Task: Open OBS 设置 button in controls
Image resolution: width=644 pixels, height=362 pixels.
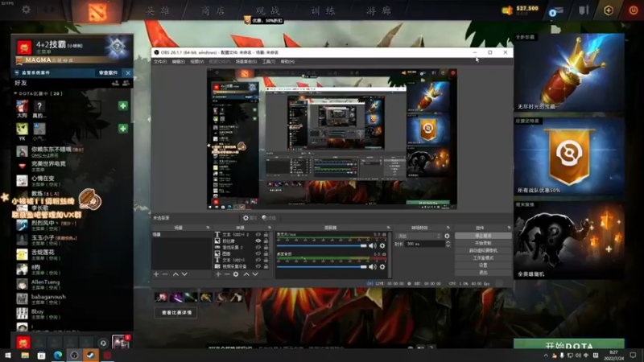Action: [x=483, y=265]
